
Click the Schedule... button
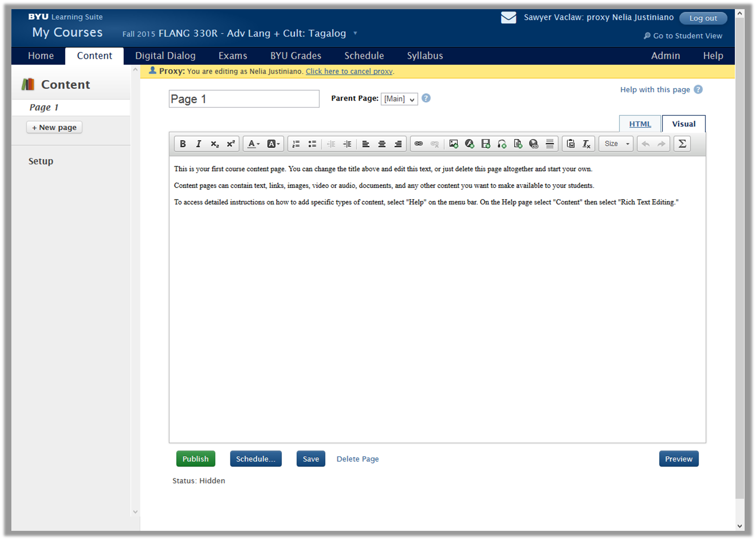256,459
